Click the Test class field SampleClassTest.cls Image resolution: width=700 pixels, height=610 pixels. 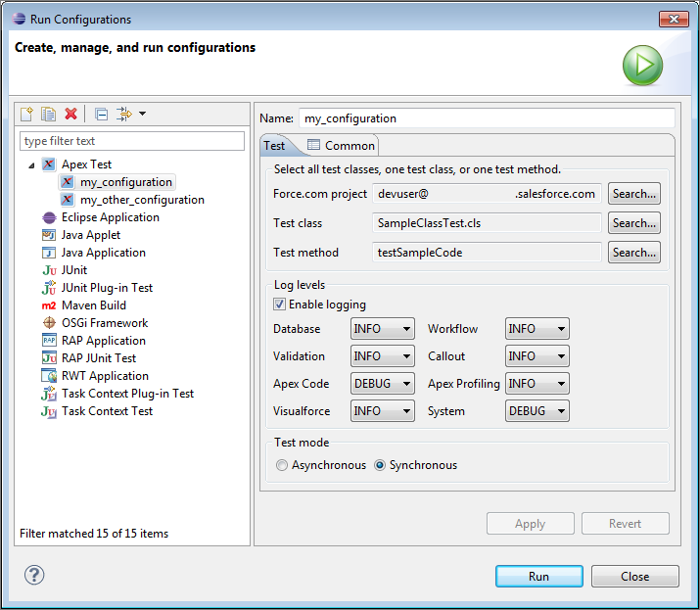click(487, 223)
